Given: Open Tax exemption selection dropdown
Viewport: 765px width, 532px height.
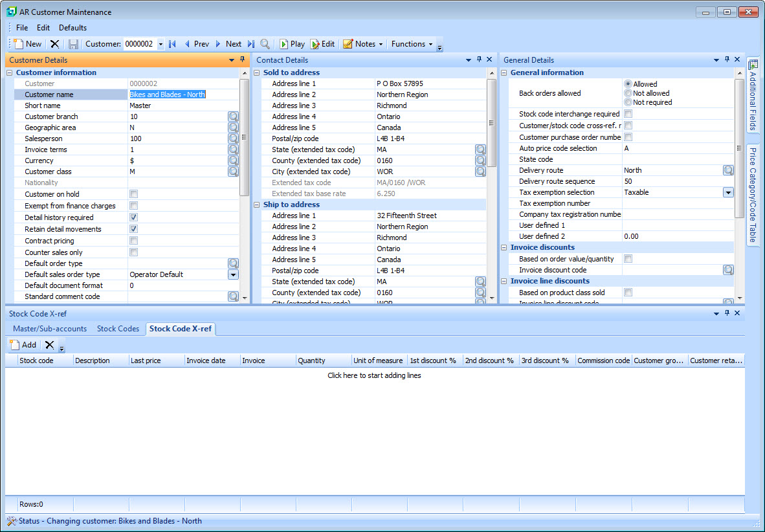Looking at the screenshot, I should (728, 192).
